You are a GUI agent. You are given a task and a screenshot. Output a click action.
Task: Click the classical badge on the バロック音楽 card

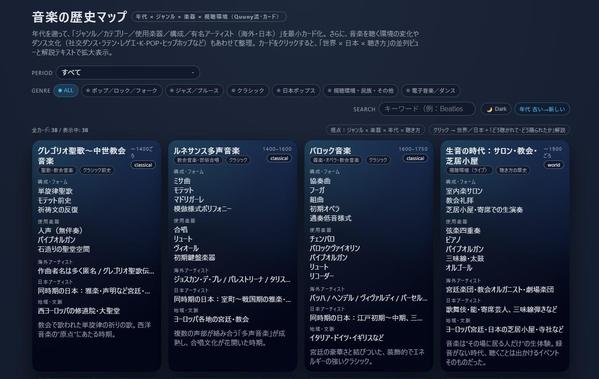click(415, 158)
